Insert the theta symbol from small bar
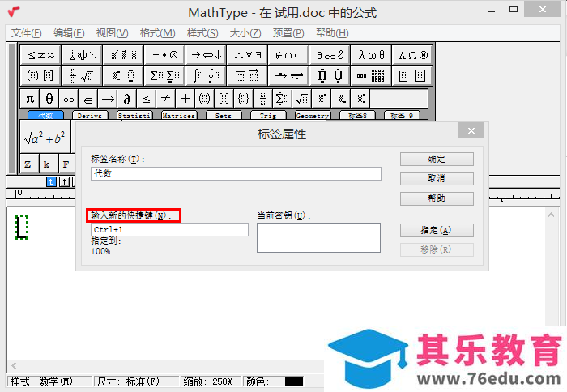567x392 pixels. 49,98
